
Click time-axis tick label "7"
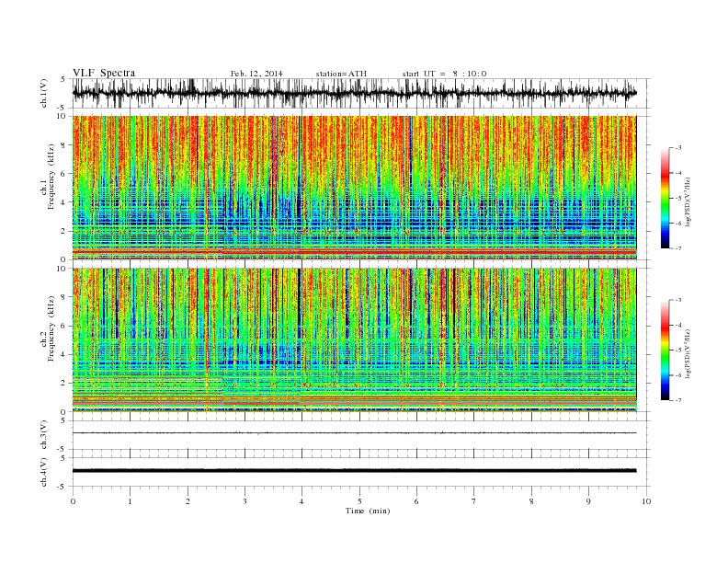pos(474,501)
